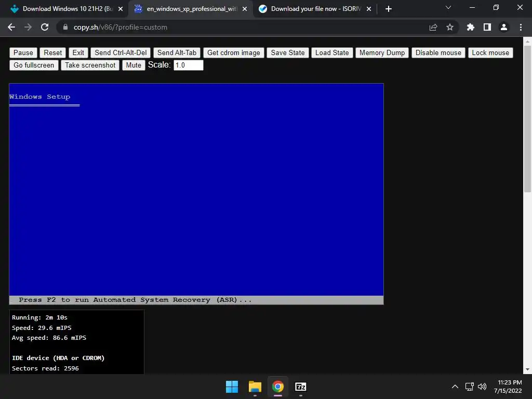Screen dimensions: 532x399
Task: Save the emulator state
Action: [x=288, y=52]
